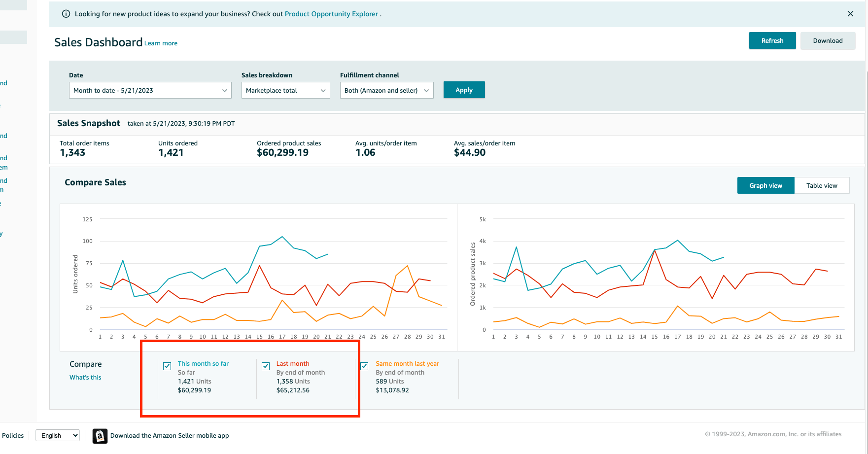Click the Download button
Image resolution: width=868 pixels, height=454 pixels.
point(828,40)
